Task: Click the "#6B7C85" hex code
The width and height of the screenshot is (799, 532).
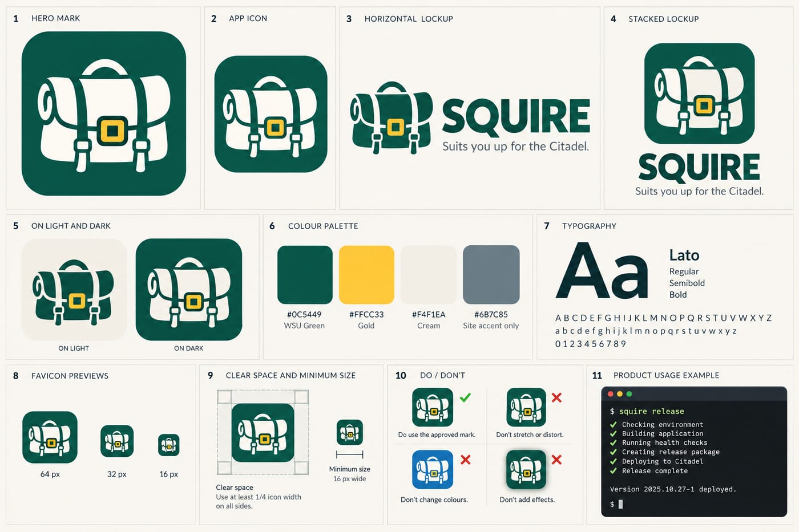Action: pos(491,314)
